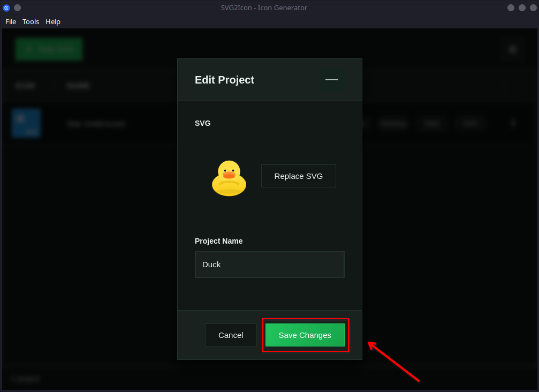Image resolution: width=539 pixels, height=392 pixels.
Task: Open the File menu
Action: tap(11, 21)
